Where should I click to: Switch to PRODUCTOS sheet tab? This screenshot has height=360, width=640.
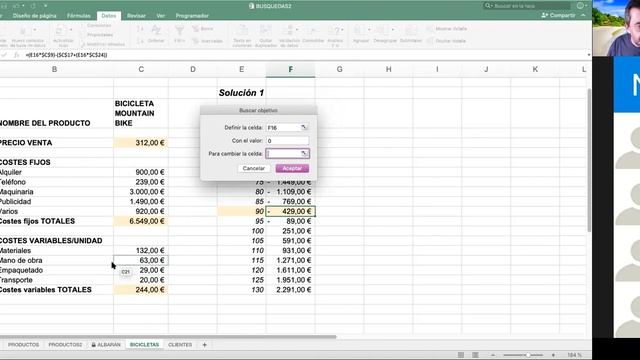(23, 345)
